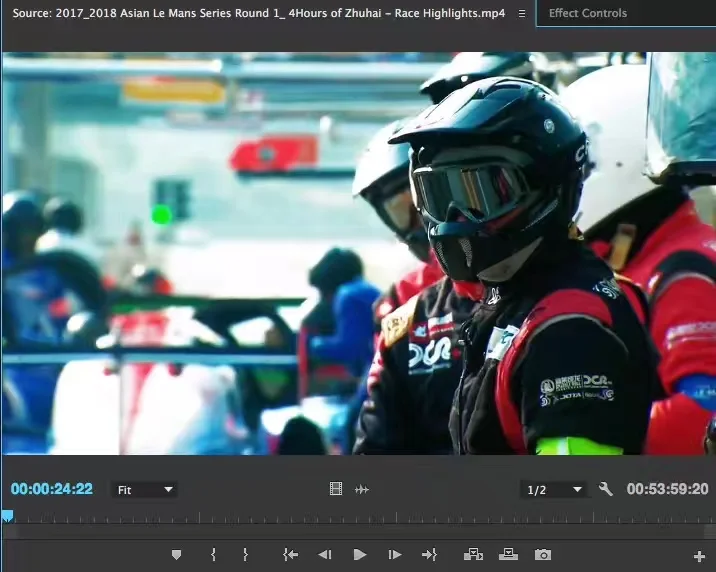
Task: Open the Button Editor plus icon
Action: point(699,556)
